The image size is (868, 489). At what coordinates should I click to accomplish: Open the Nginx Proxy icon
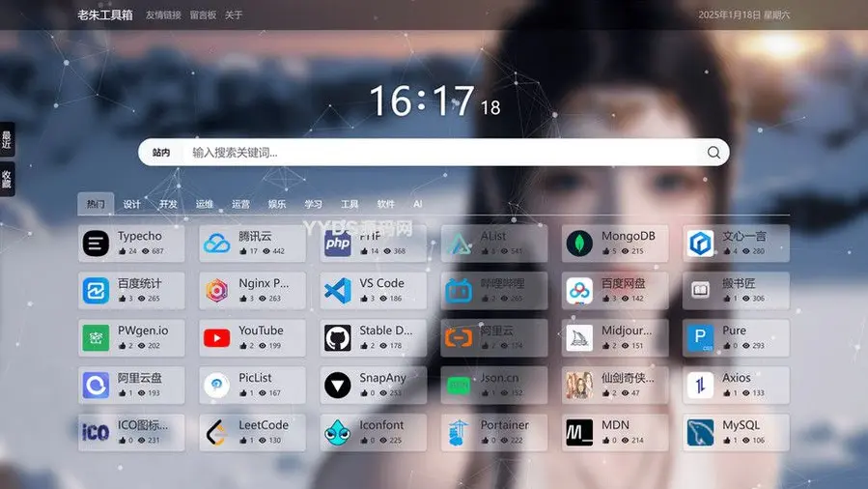[216, 291]
